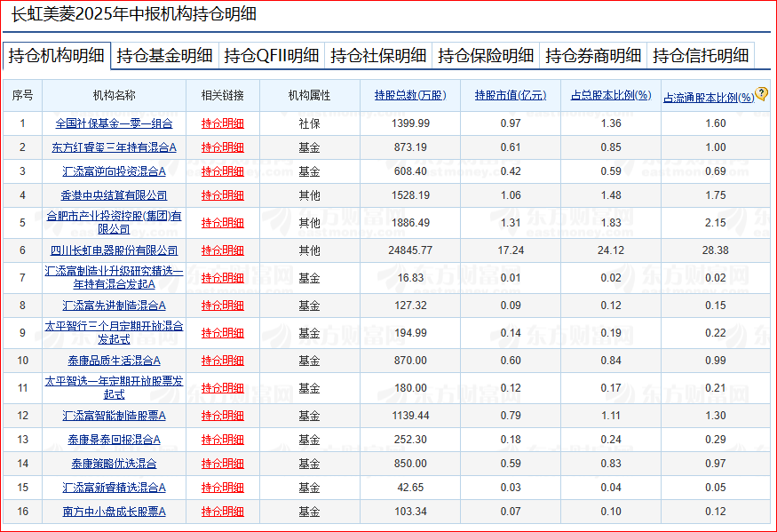Select the 873.19 shares cell
777x532 pixels.
(410, 147)
